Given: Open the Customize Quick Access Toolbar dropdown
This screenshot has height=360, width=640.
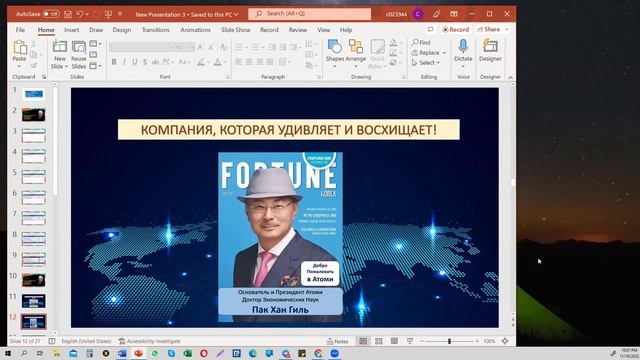Looking at the screenshot, I should (120, 14).
